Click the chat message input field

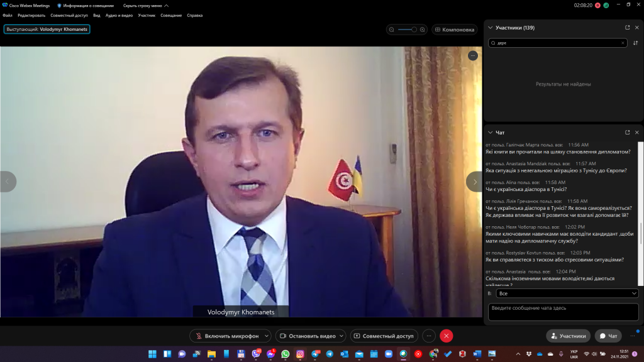563,312
